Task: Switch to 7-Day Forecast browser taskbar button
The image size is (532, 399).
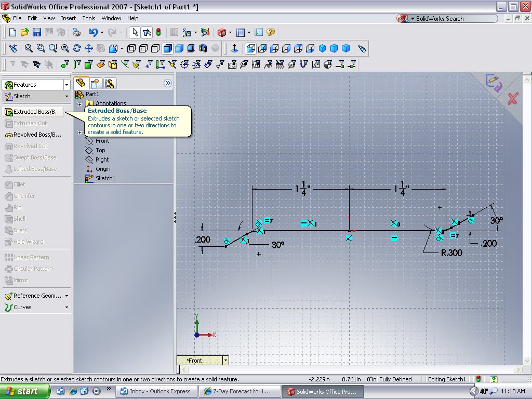Action: point(240,392)
